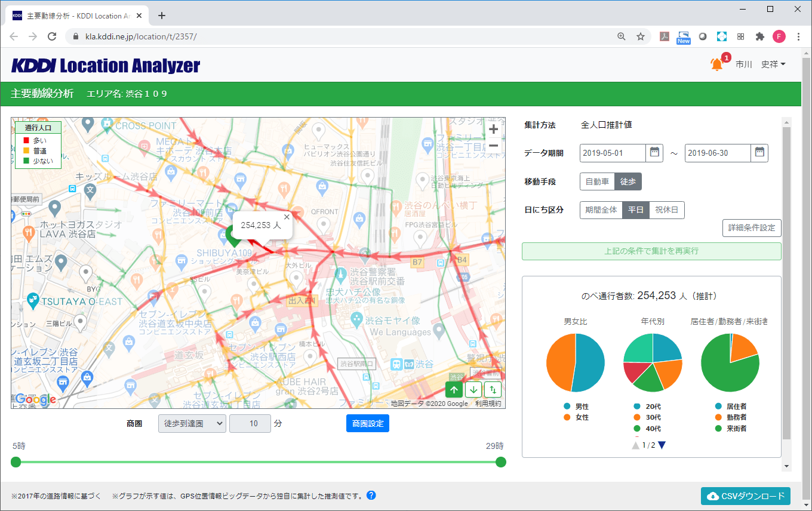Click the trade-area minutes field showing 10
Screen dimensions: 812x511
(x=250, y=423)
